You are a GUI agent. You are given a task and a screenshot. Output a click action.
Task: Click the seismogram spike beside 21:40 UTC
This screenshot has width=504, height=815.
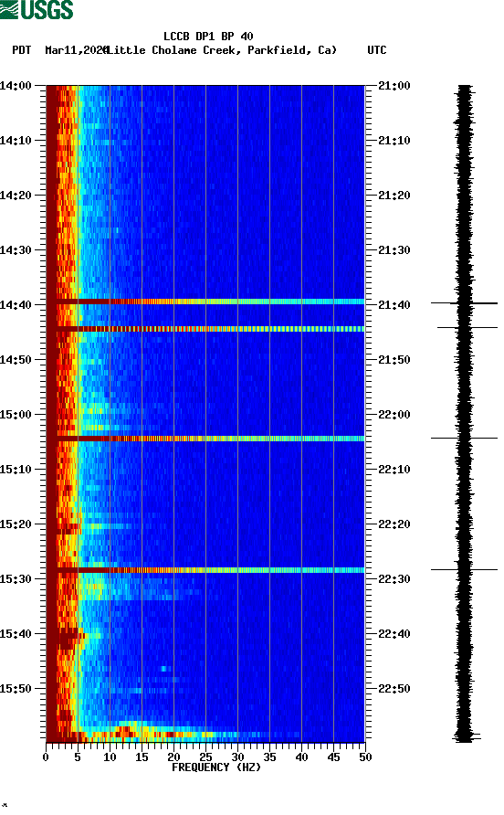tap(464, 302)
